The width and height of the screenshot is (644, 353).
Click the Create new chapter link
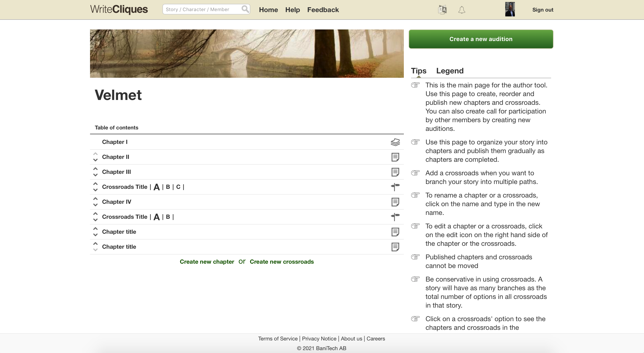[207, 262]
